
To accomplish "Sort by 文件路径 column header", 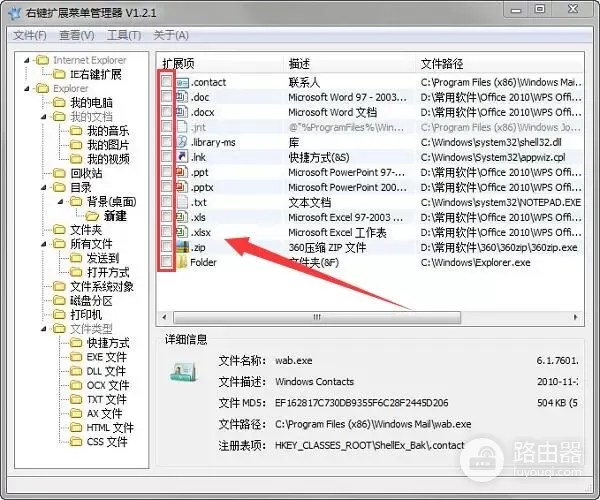I will pos(499,64).
